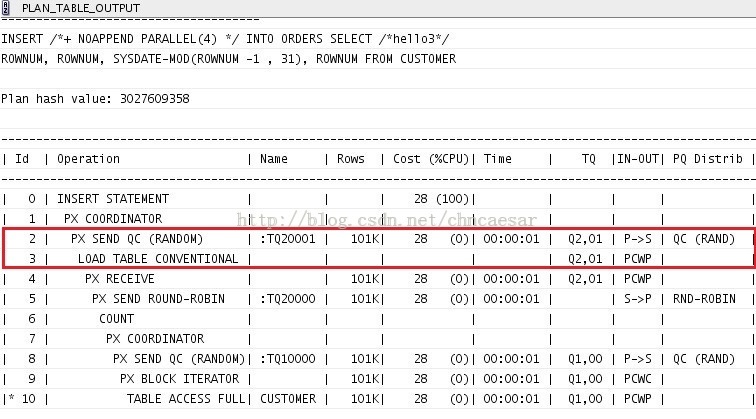Select the 'ROWNUM FROM CUSTOMER' SQL line
Screen dimensions: 756x419
coord(378,59)
